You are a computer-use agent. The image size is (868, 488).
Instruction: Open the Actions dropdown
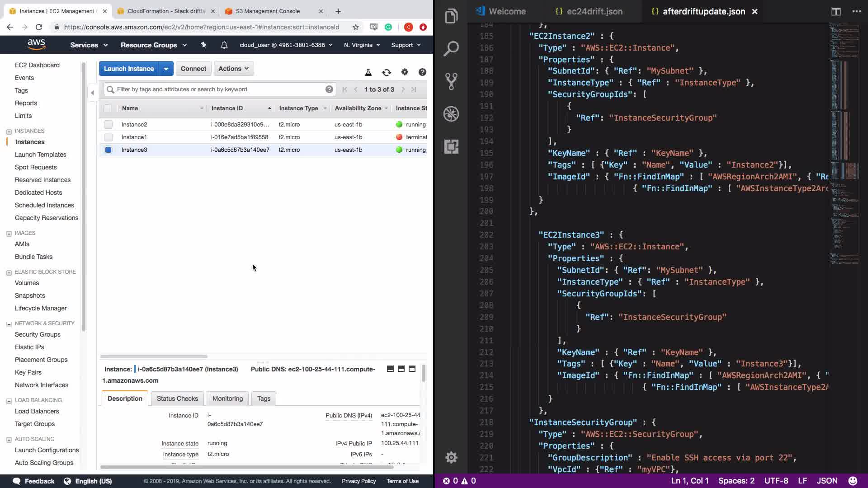tap(233, 69)
